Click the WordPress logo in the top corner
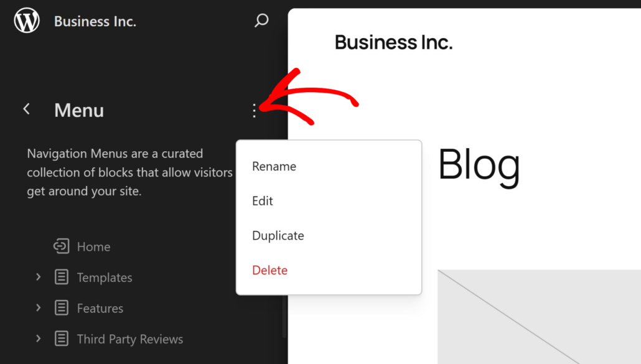641x364 pixels. (26, 20)
